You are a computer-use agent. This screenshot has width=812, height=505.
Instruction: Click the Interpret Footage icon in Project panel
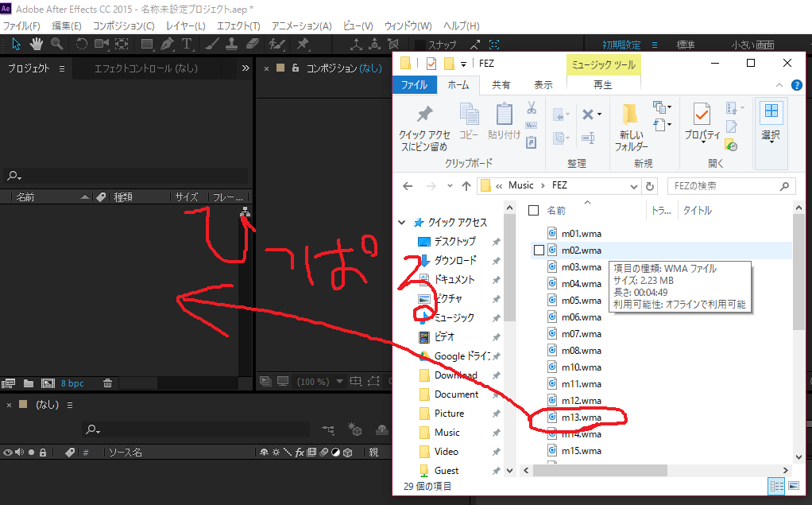[8, 383]
